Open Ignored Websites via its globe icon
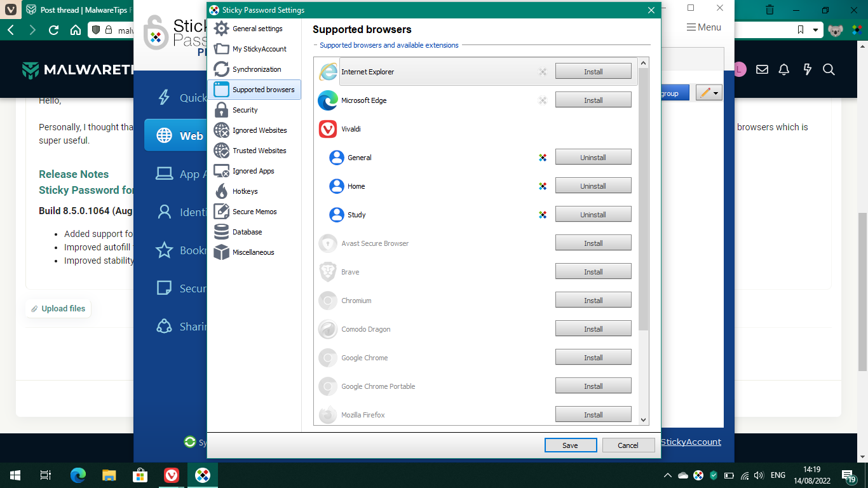 pyautogui.click(x=221, y=130)
